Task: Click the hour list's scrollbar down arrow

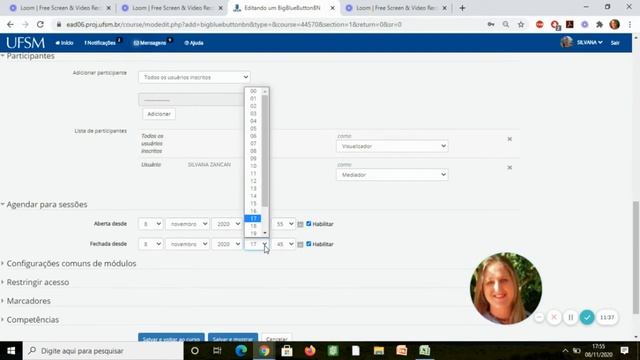Action: (265, 233)
